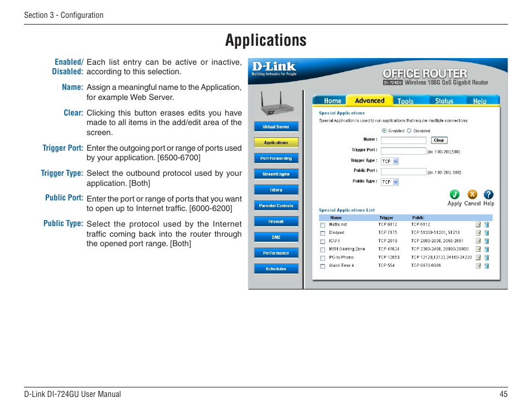The width and height of the screenshot is (532, 412).
Task: Click into the Trigger Port field
Action: click(x=403, y=151)
